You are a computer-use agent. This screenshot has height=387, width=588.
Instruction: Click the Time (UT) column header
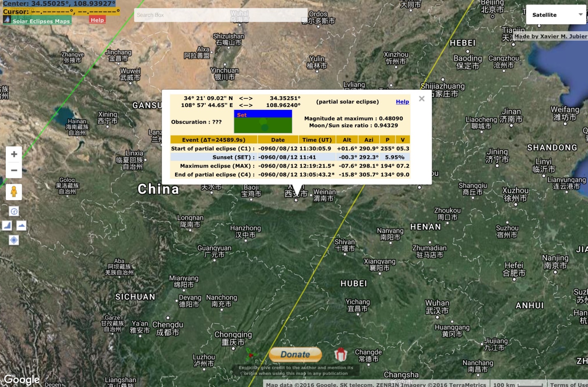point(317,140)
